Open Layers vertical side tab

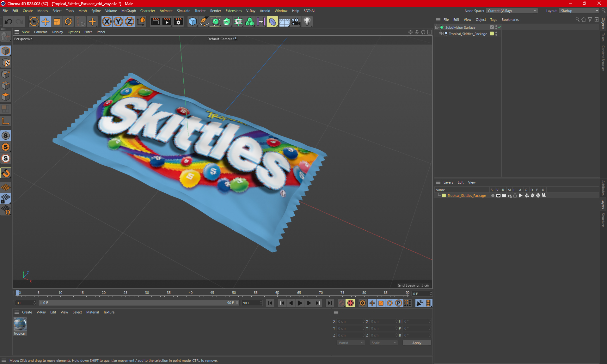pos(603,204)
